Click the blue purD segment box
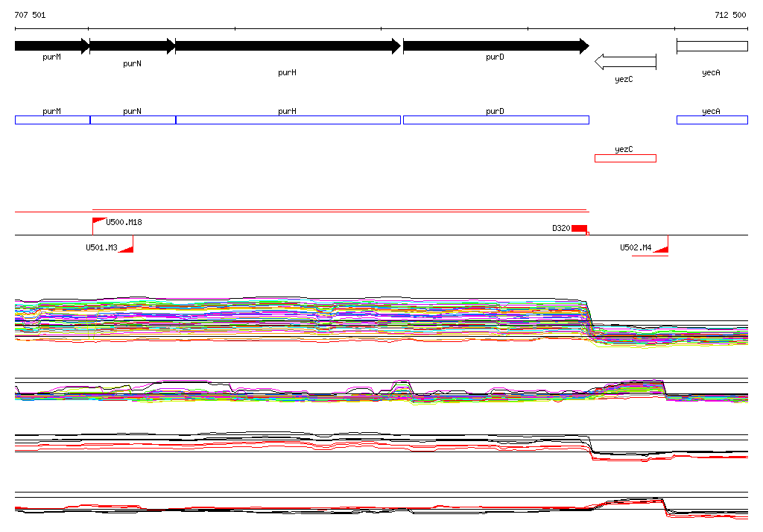The height and width of the screenshot is (532, 763). 496,120
